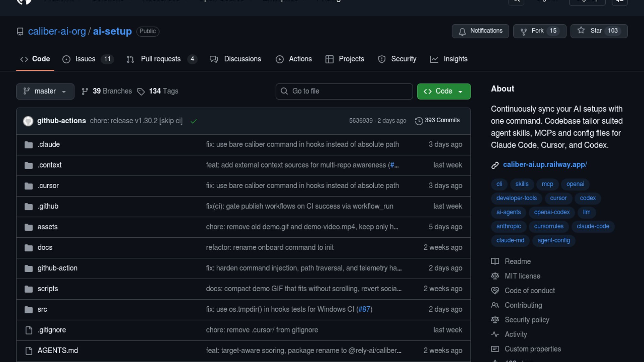Image resolution: width=644 pixels, height=362 pixels.
Task: Open caliber-ai.up.railway.app website link
Action: (x=545, y=165)
